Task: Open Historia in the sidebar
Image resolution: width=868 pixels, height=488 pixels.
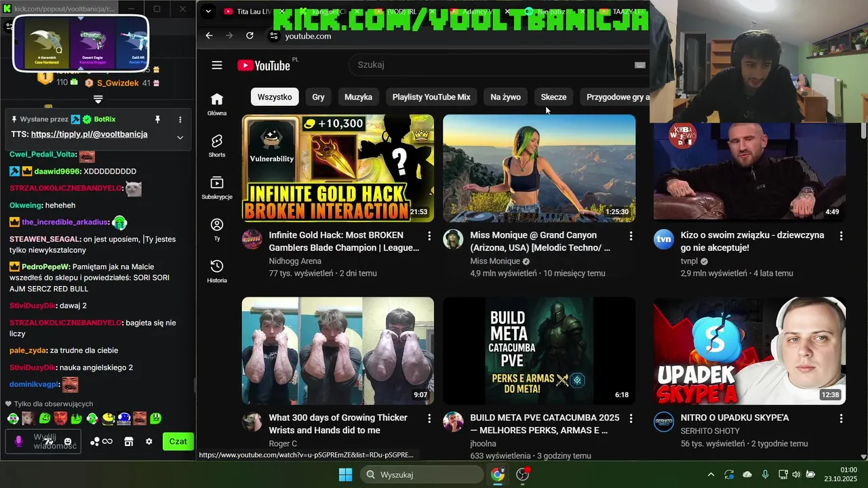Action: 217,271
